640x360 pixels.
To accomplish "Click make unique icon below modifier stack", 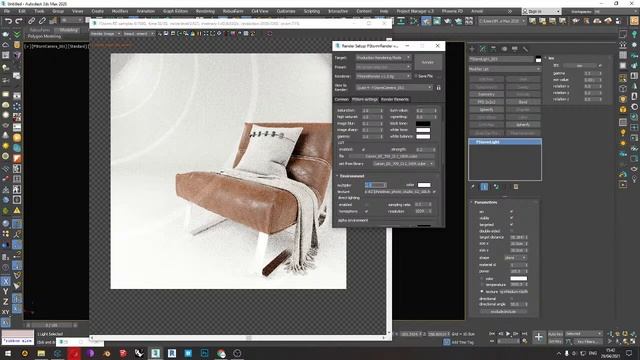I will 496,187.
